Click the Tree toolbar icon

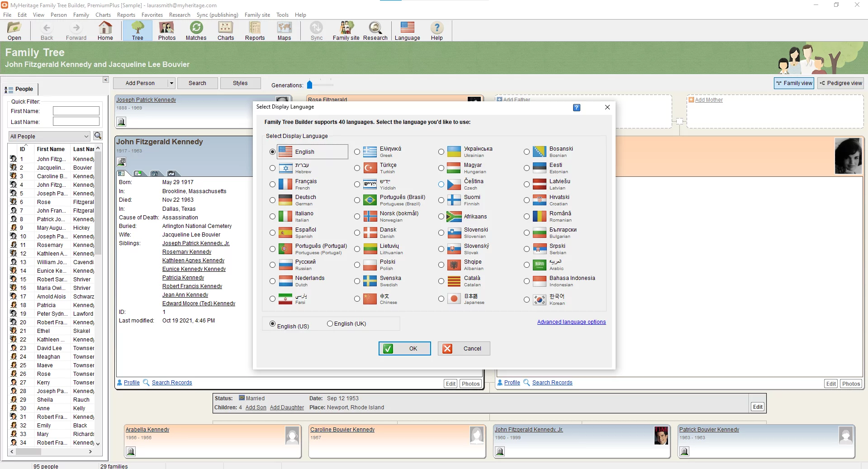[x=138, y=31]
